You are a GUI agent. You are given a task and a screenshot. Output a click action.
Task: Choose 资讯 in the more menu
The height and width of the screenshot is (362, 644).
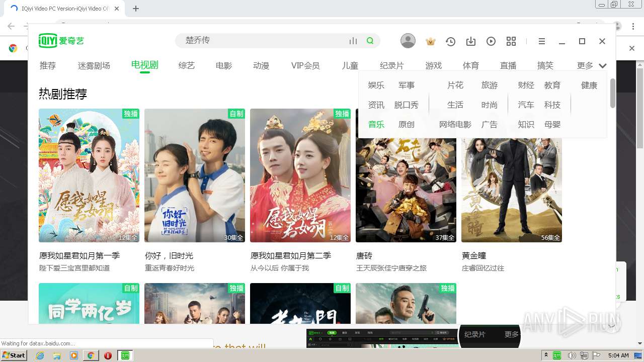[376, 105]
